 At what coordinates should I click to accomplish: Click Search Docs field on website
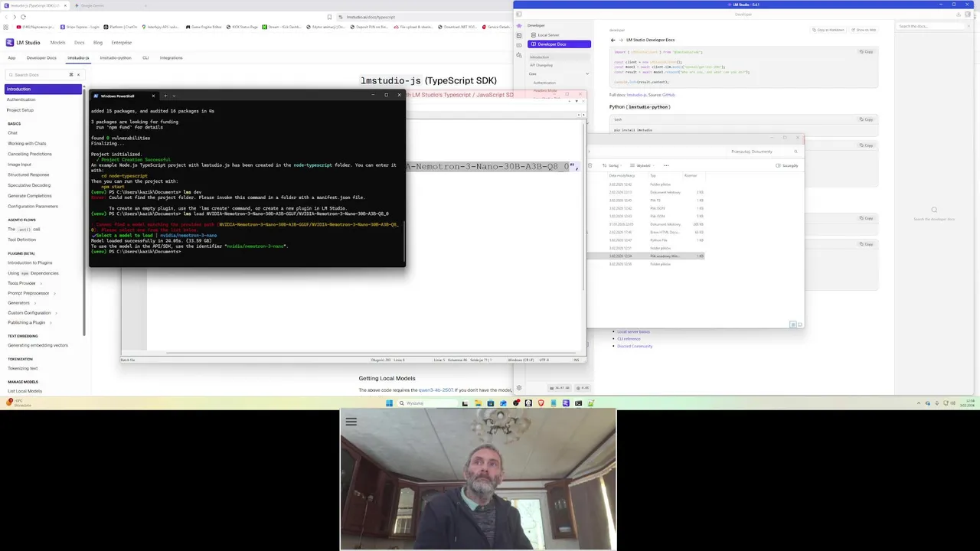click(x=43, y=74)
